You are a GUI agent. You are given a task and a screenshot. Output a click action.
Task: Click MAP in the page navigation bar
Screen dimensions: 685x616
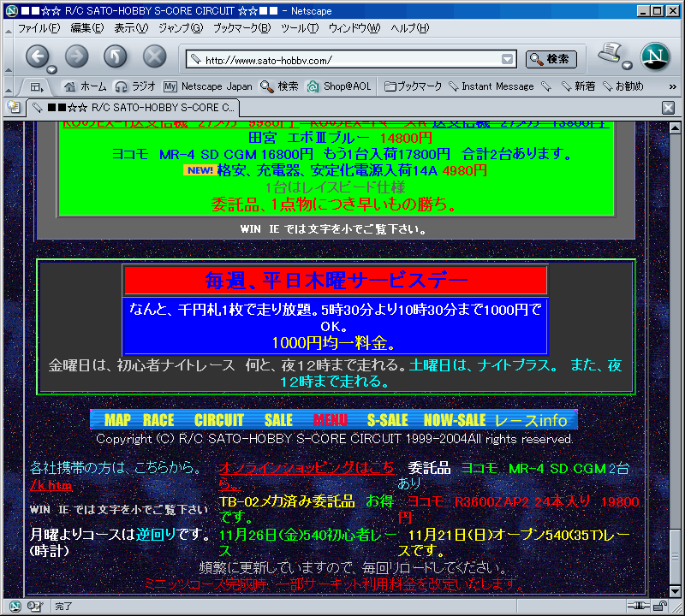pyautogui.click(x=117, y=420)
